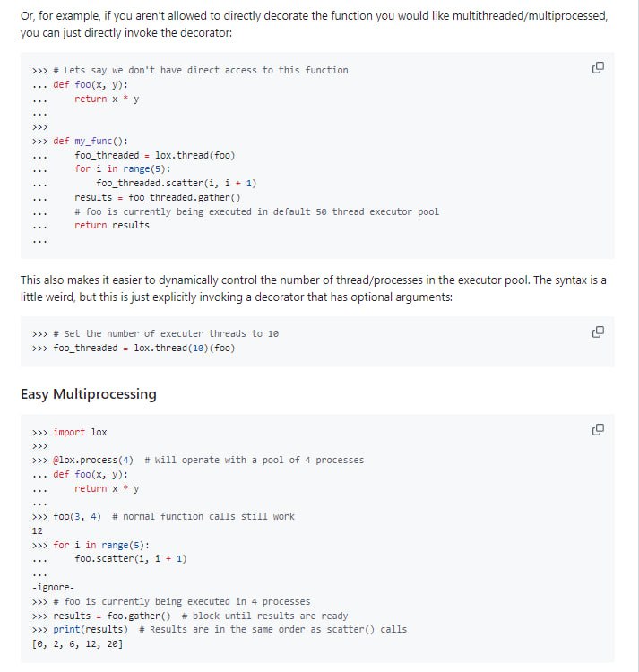Click the -ignore- output text
Image resolution: width=639 pixels, height=672 pixels.
pos(53,588)
